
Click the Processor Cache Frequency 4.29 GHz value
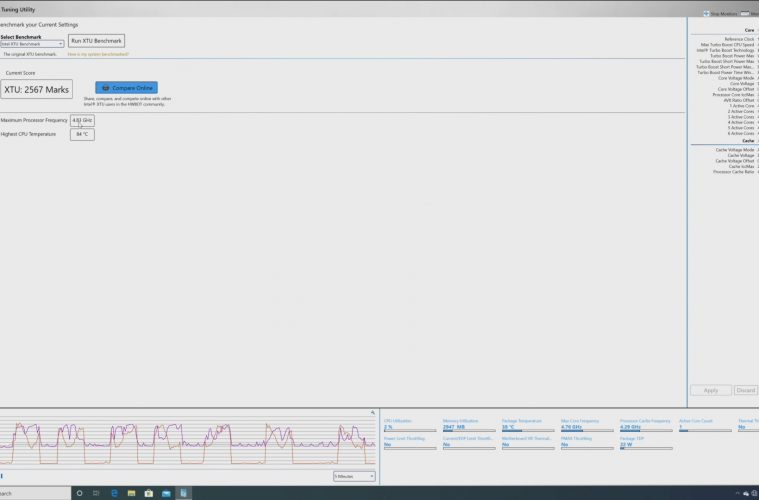pos(630,427)
